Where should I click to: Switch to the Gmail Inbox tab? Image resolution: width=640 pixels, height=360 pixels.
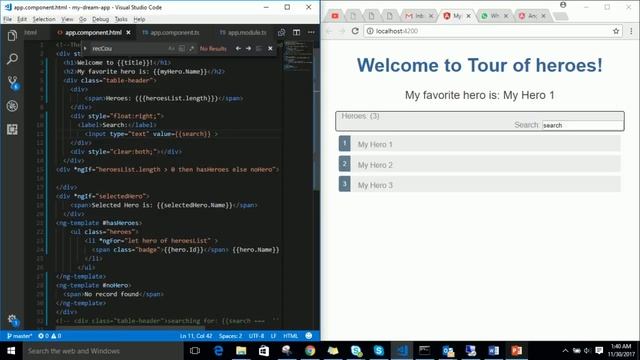pos(418,16)
